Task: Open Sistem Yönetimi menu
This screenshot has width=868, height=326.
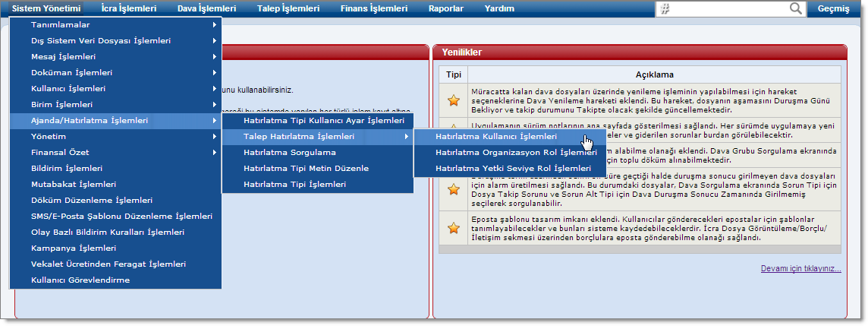Action: point(46,8)
